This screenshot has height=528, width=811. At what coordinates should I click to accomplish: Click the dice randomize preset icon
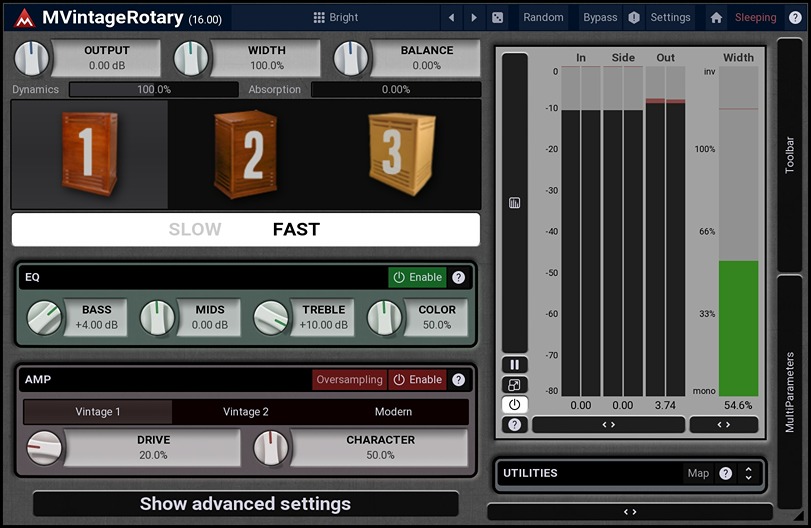point(497,17)
